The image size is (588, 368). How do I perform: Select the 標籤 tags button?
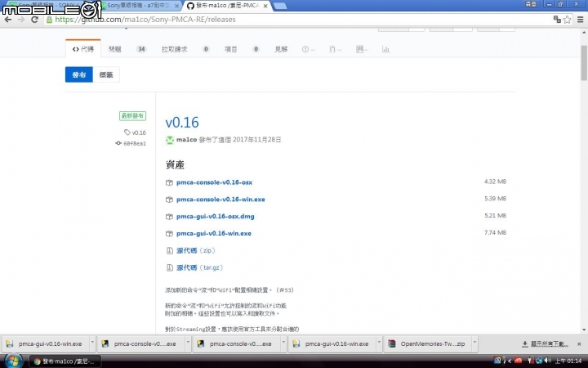click(x=106, y=74)
